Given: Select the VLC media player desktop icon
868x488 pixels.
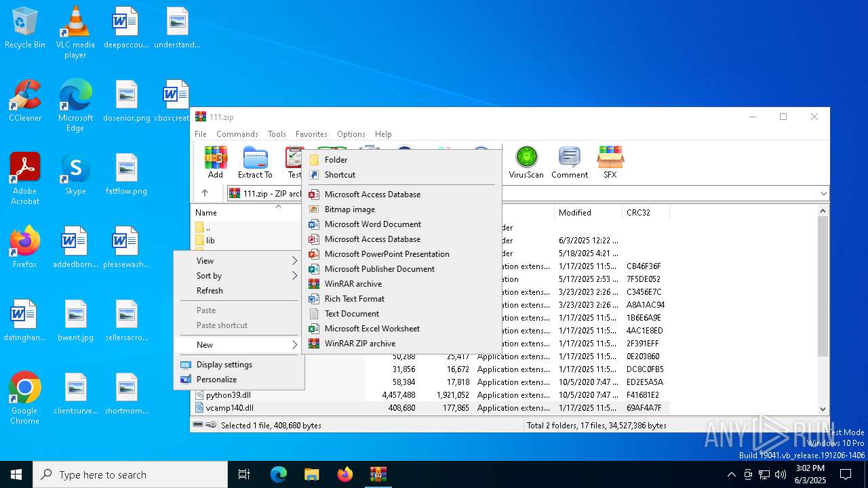Looking at the screenshot, I should (75, 33).
